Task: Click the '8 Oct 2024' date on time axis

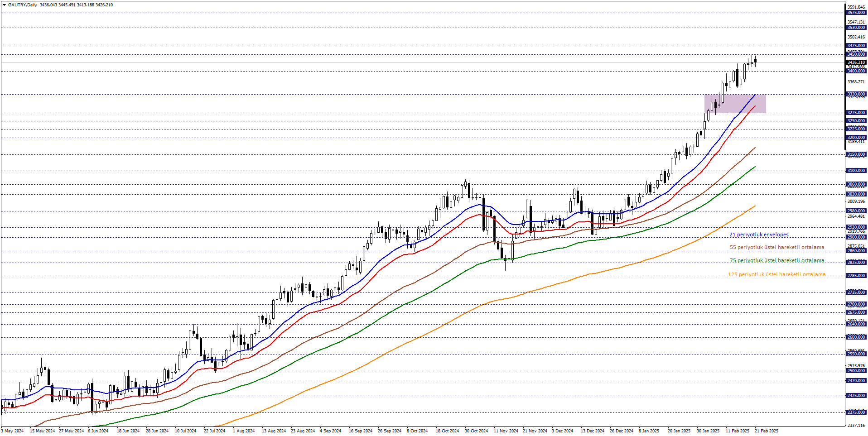Action: coord(417,431)
